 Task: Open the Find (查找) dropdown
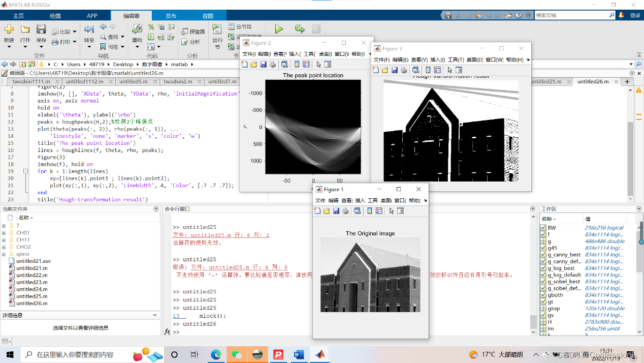tap(122, 37)
